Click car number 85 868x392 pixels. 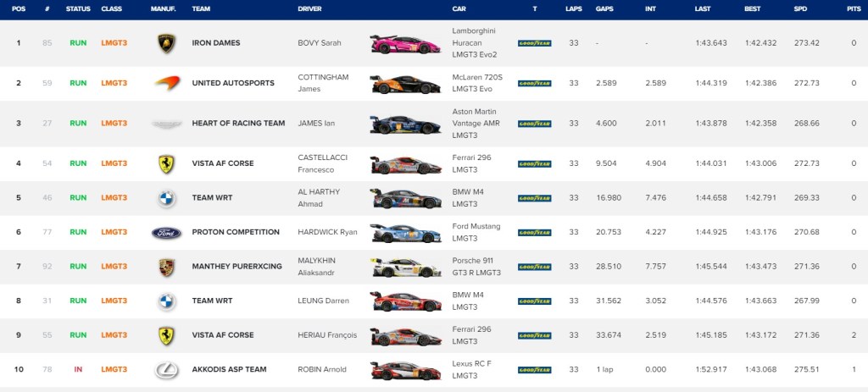tap(47, 43)
